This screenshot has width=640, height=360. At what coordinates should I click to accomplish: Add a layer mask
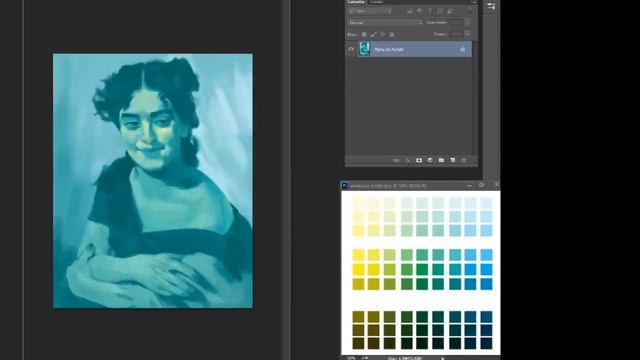pos(419,160)
